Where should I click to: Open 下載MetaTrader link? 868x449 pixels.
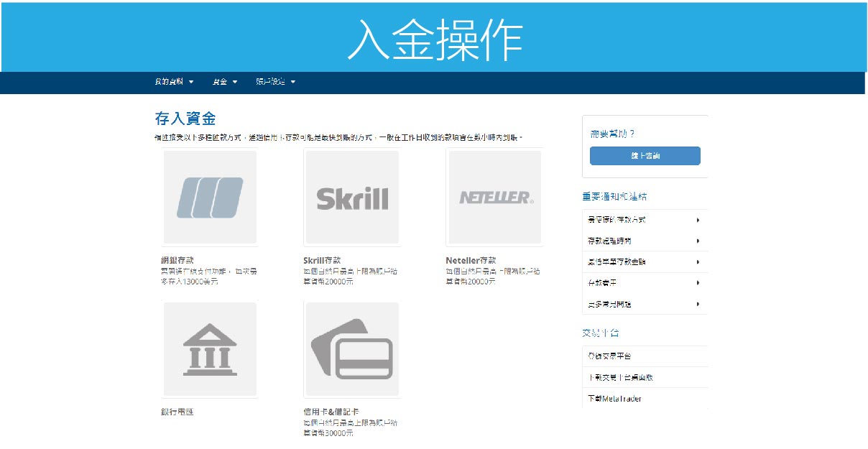645,398
